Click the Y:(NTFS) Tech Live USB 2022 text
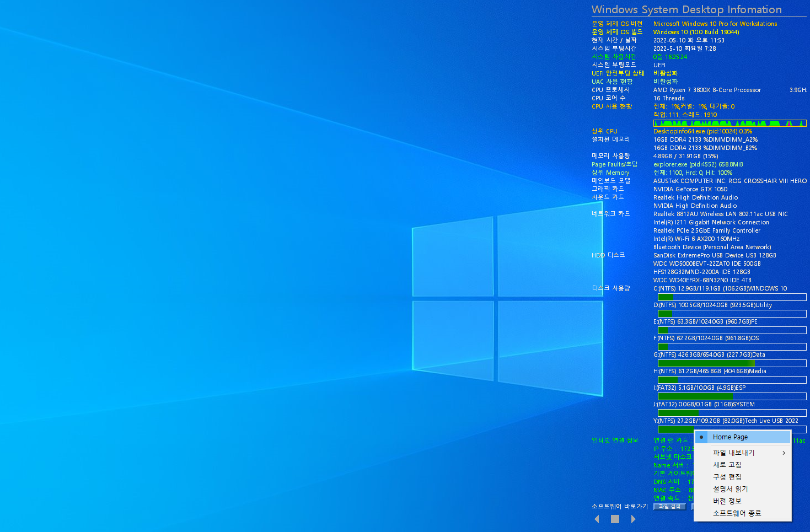Viewport: 810px width, 532px height. pyautogui.click(x=726, y=421)
